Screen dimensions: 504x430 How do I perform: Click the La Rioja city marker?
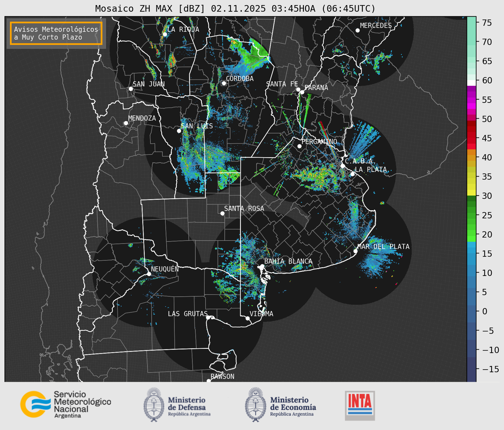coord(165,34)
